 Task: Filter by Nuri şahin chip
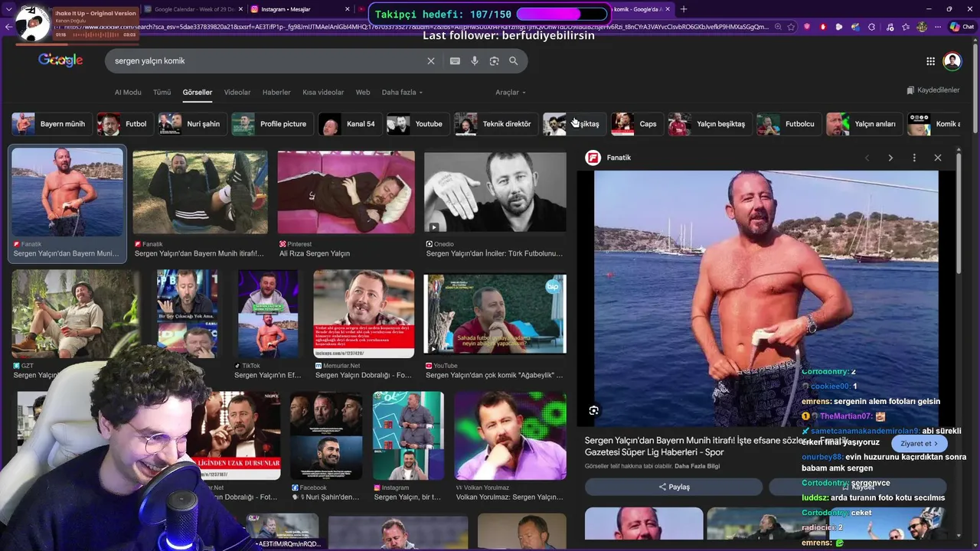coord(191,124)
